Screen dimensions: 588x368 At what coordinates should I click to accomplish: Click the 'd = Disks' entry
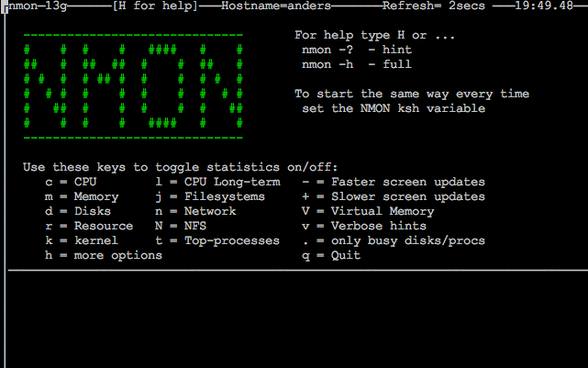78,211
